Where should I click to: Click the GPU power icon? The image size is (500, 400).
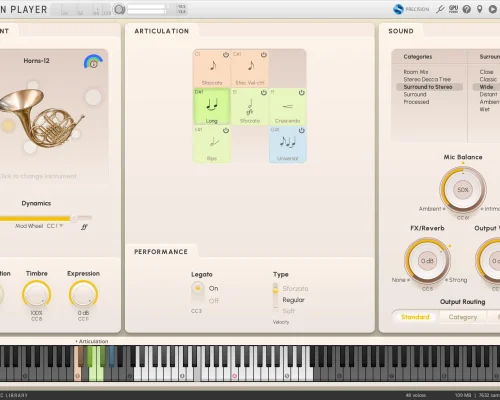click(x=453, y=9)
